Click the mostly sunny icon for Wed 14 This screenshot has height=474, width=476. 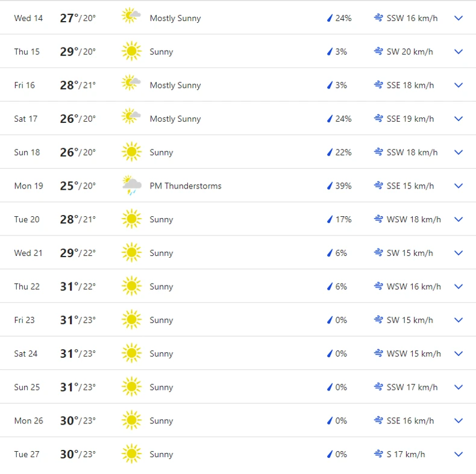tap(131, 17)
